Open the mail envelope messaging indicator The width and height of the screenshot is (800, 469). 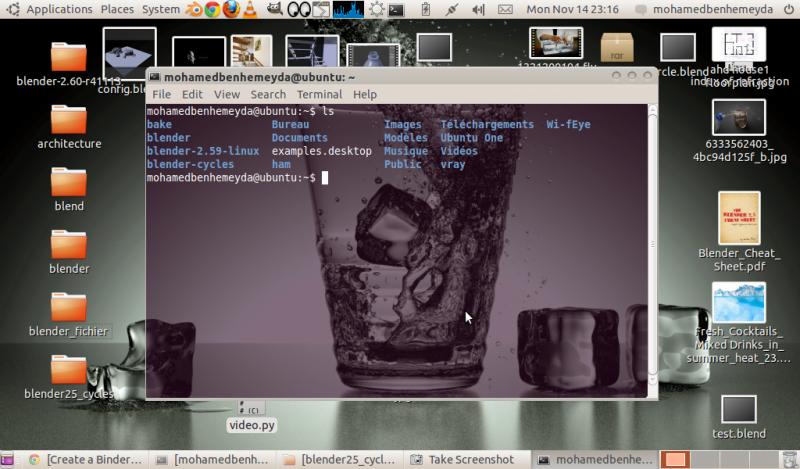(x=505, y=9)
